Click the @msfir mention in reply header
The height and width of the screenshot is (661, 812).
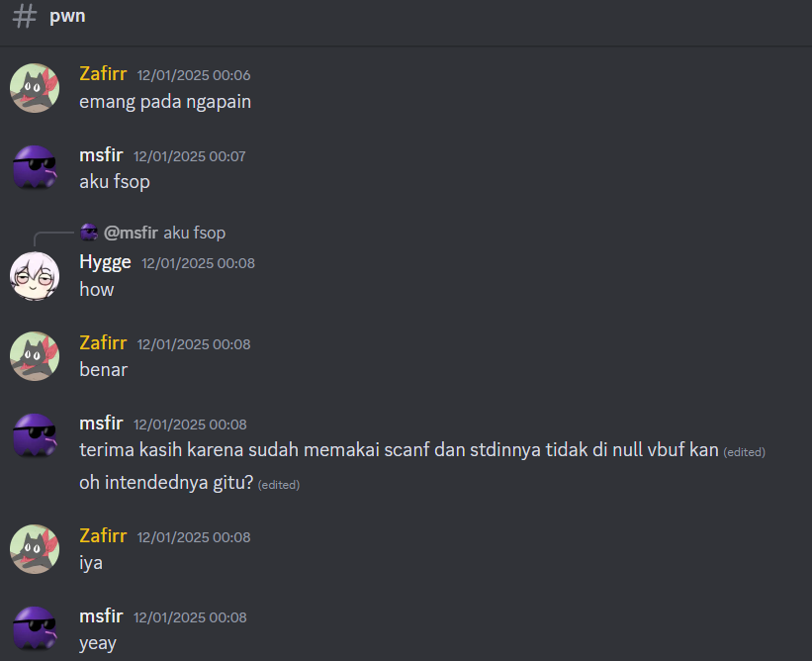coord(131,234)
